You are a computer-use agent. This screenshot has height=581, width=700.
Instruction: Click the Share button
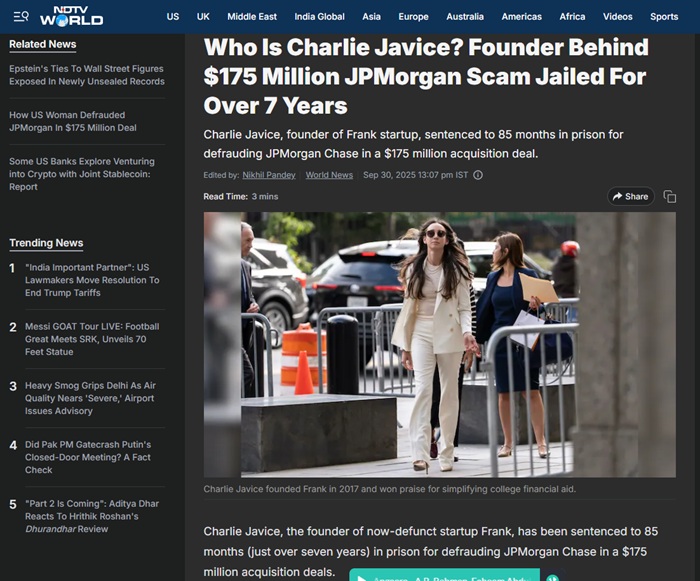click(630, 196)
